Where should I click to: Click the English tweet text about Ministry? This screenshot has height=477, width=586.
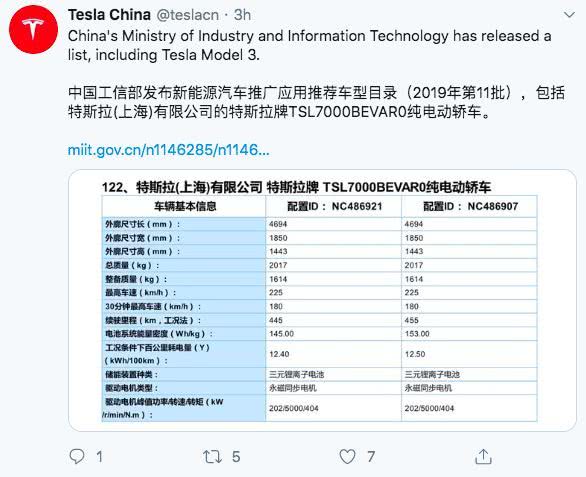click(x=309, y=45)
